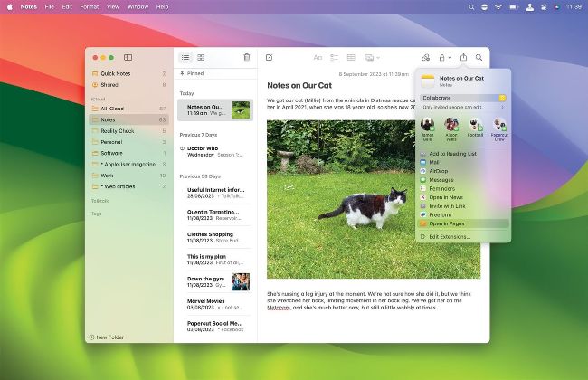
Task: Choose Open in Pages from share menu
Action: [448, 223]
